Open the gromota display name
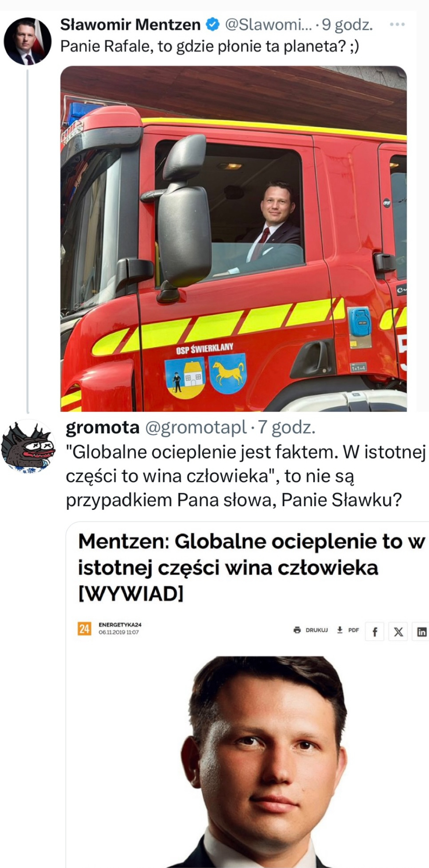The width and height of the screenshot is (429, 868). (x=103, y=427)
